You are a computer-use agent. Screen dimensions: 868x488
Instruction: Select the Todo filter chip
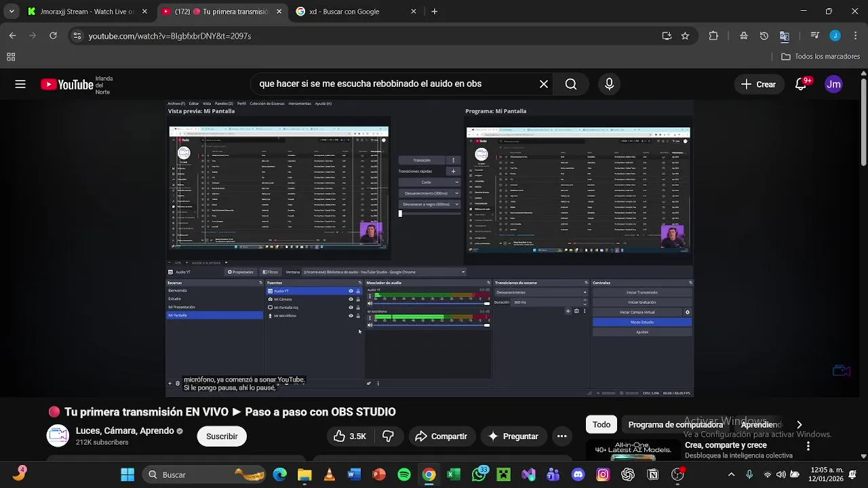[601, 425]
